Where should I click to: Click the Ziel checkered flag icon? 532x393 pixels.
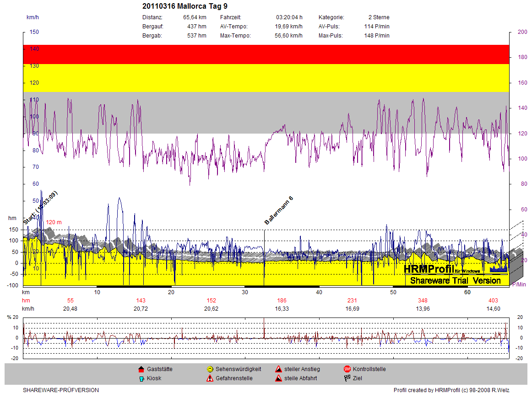point(347,379)
